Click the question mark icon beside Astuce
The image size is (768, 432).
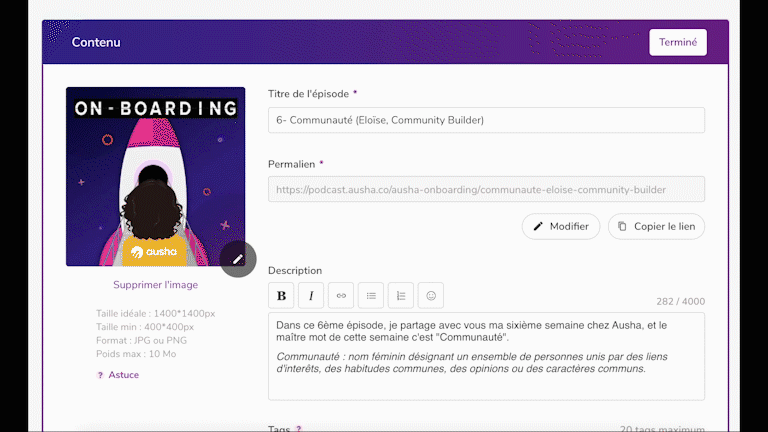point(100,375)
